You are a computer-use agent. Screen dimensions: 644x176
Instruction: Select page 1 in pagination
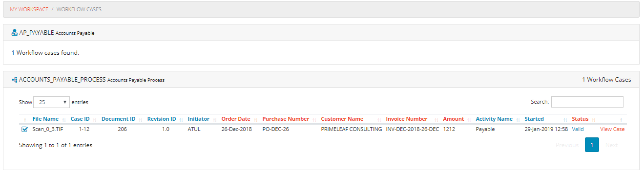pyautogui.click(x=592, y=145)
